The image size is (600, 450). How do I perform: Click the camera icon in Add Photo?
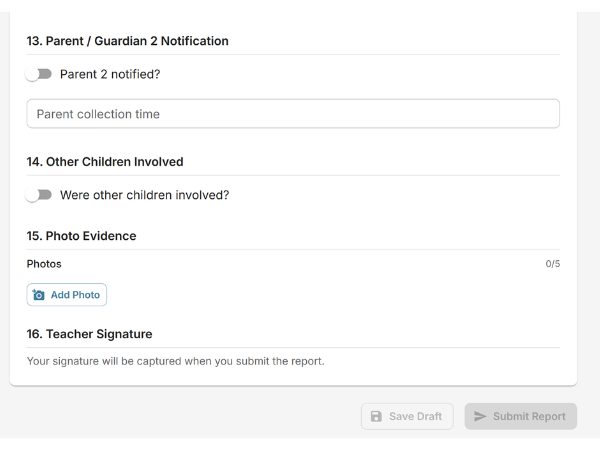pyautogui.click(x=39, y=295)
